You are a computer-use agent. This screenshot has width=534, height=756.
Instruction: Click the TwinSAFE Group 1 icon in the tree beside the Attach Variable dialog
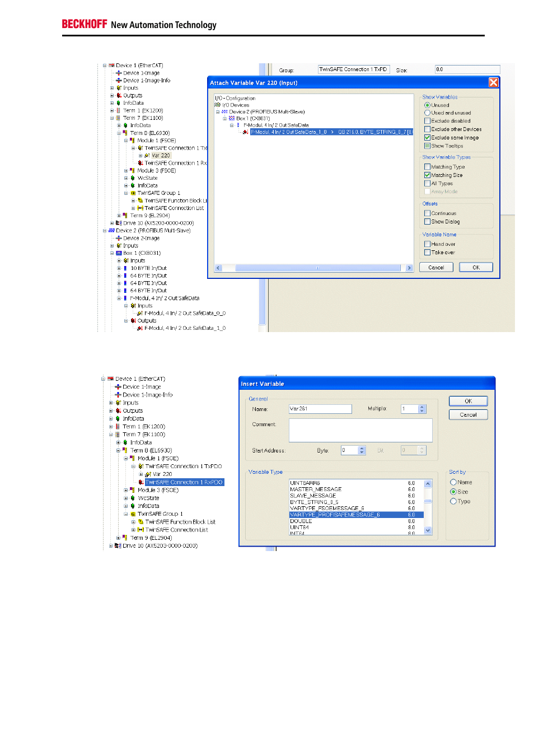point(133,193)
